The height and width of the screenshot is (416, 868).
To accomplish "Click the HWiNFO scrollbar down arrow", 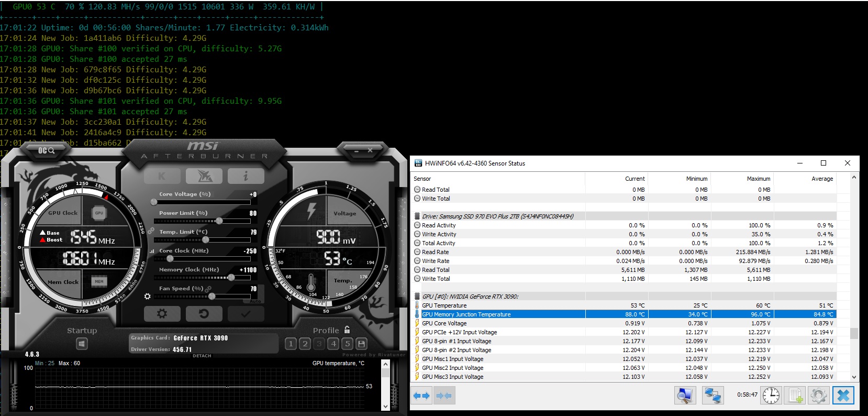I will [854, 377].
